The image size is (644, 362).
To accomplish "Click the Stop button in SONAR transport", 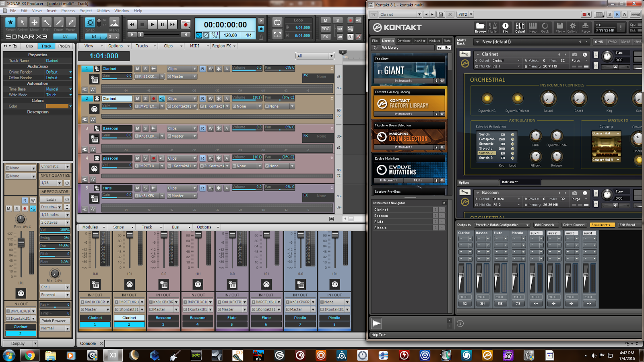I will (x=142, y=25).
